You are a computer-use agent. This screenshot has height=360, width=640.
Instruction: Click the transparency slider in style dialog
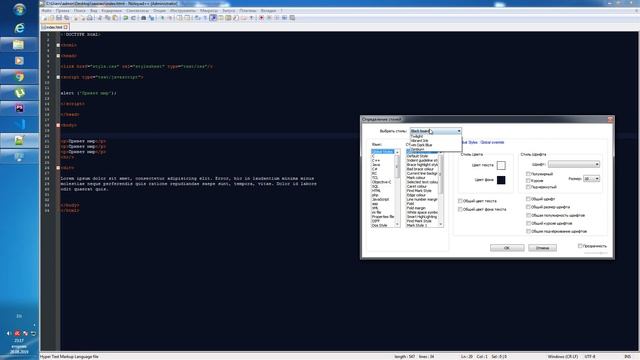point(596,253)
